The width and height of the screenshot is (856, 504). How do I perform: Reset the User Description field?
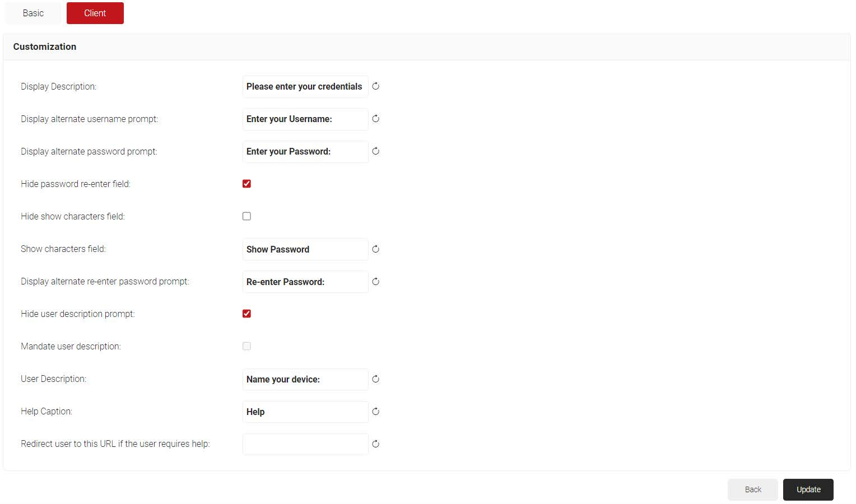point(376,379)
